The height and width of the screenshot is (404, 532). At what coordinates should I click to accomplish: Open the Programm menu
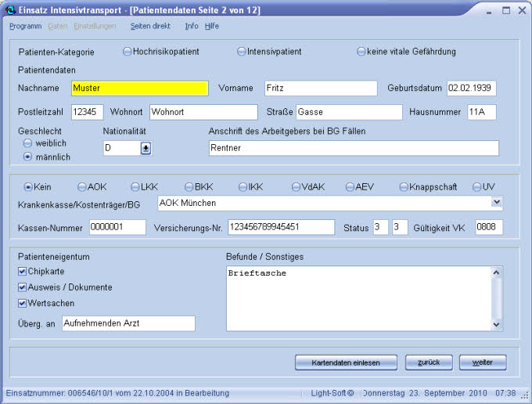[x=26, y=26]
